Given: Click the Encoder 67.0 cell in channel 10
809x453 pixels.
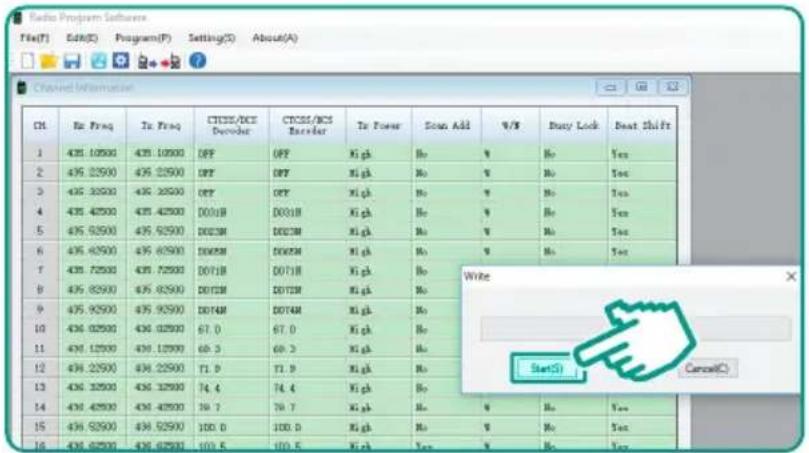Looking at the screenshot, I should [308, 329].
